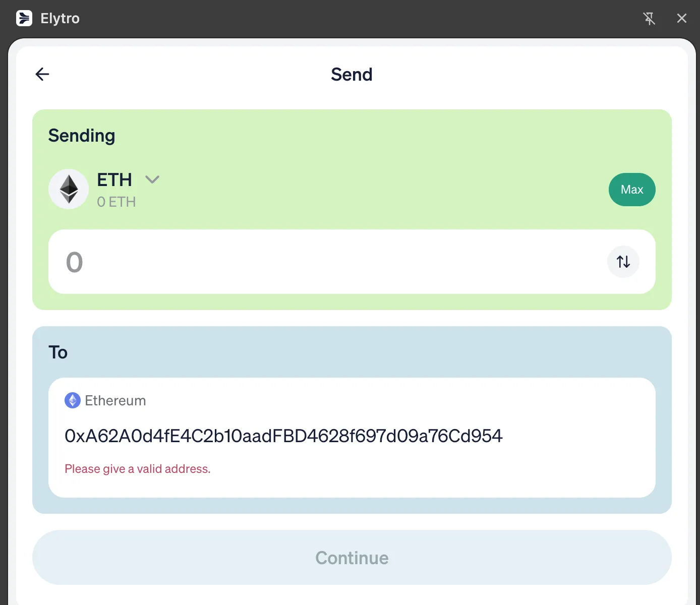Select the Ethereum network label
The height and width of the screenshot is (605, 700).
tap(115, 400)
